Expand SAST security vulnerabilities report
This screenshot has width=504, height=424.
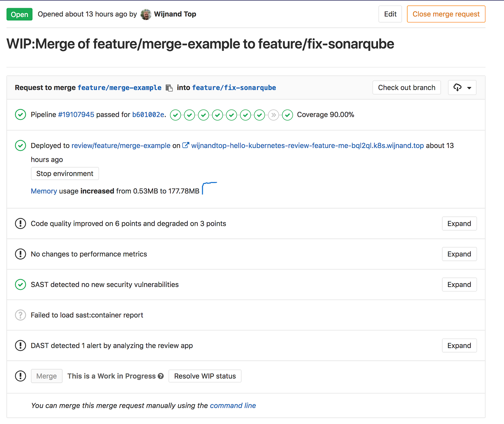point(459,285)
